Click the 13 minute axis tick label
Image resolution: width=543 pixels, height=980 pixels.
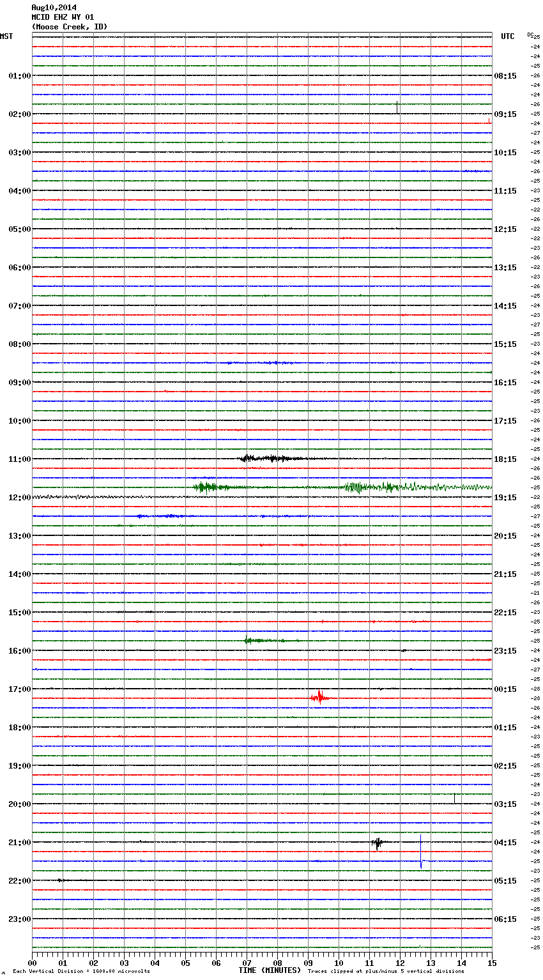click(431, 963)
